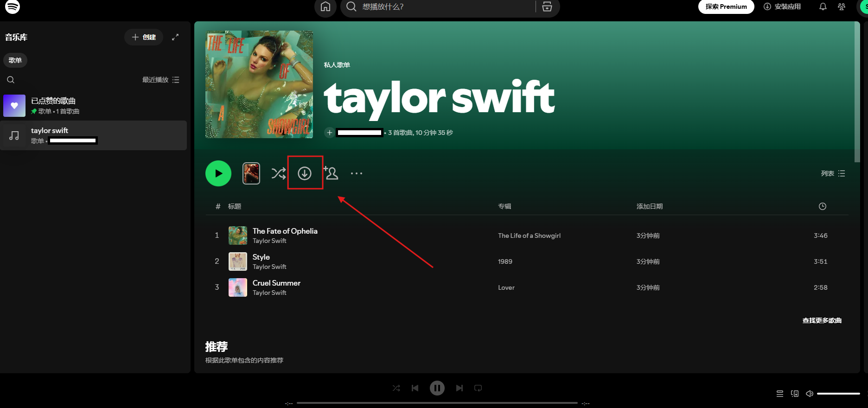Select the 歌单 filter chip
The height and width of the screenshot is (408, 868).
15,60
